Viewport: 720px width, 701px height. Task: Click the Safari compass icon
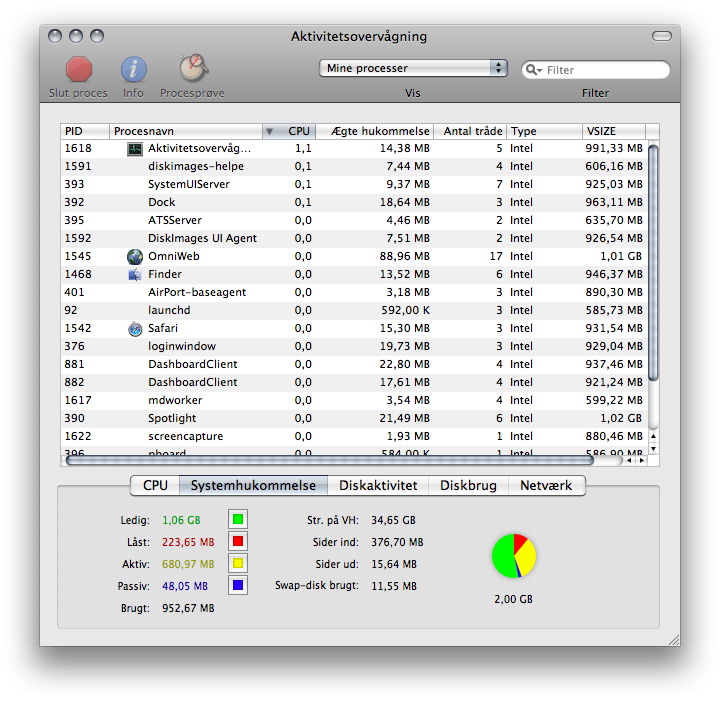135,329
